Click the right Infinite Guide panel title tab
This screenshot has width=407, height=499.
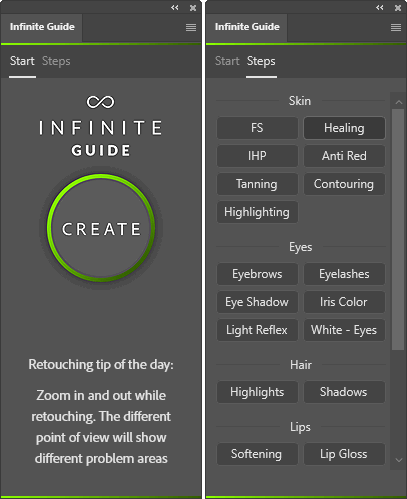coord(247,27)
